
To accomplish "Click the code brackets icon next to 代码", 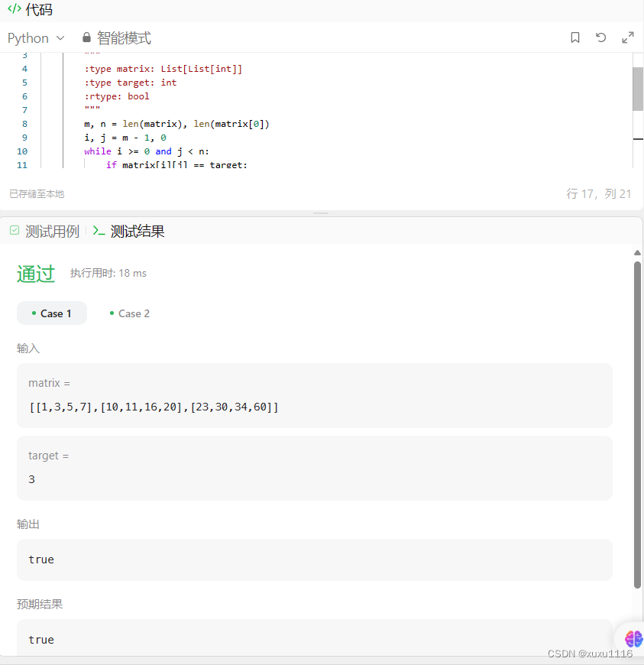I will coord(15,8).
